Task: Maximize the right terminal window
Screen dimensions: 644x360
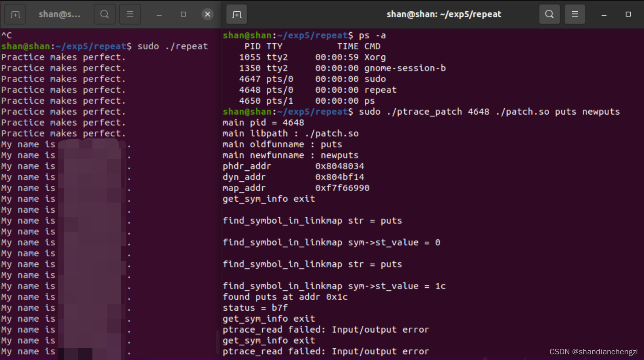Action: [628, 15]
